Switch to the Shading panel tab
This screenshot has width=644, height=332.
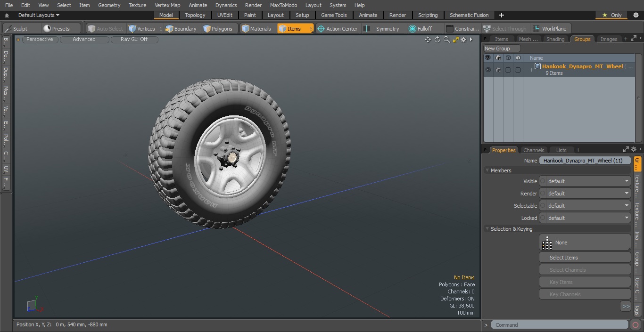(555, 39)
